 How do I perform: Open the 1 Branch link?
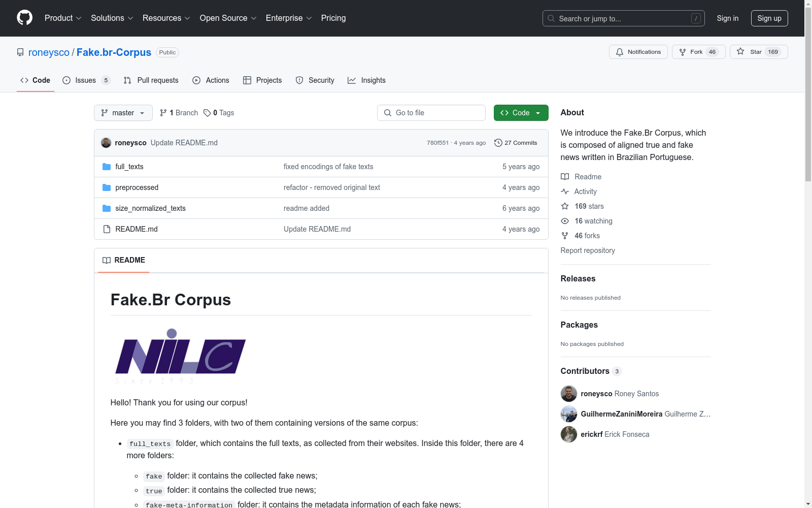coord(179,113)
